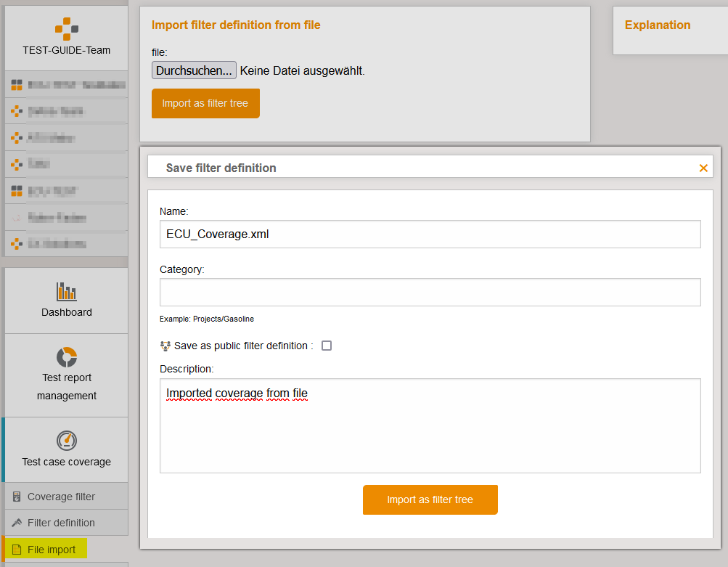Viewport: 728px width, 567px height.
Task: Click the Coverage filter icon in sidebar
Action: click(x=17, y=497)
